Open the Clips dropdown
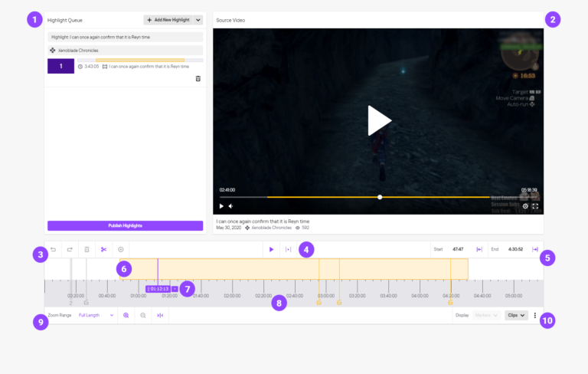588x374 pixels. (516, 316)
